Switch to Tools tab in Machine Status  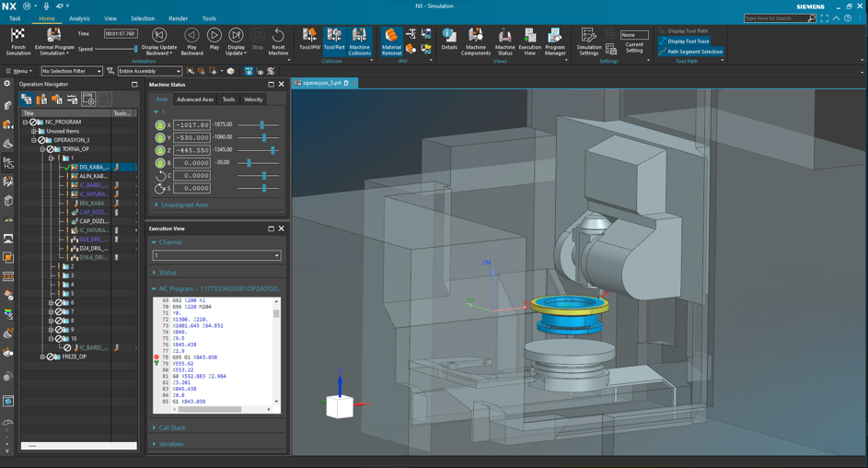228,99
